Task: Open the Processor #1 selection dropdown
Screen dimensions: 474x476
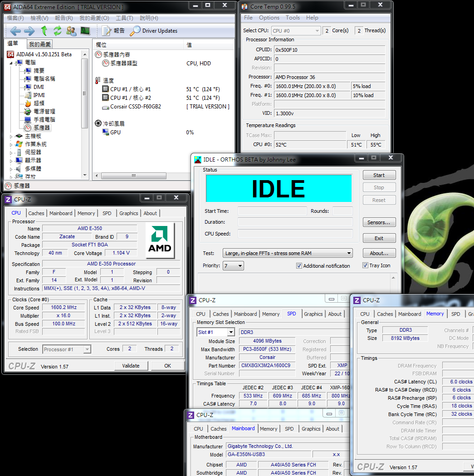Action: click(67, 349)
